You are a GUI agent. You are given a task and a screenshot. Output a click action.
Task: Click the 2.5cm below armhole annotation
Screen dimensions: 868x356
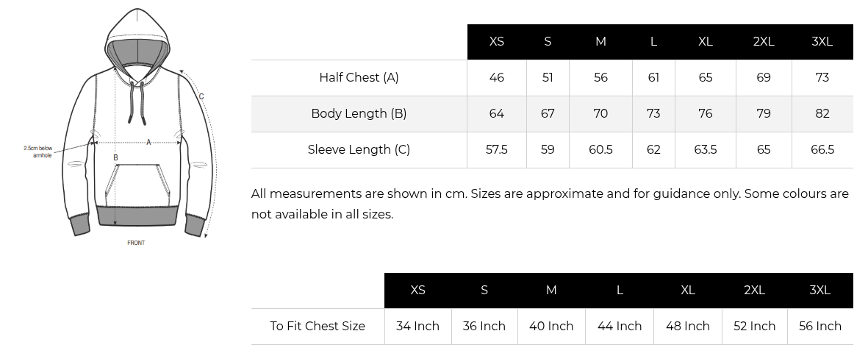pyautogui.click(x=38, y=152)
